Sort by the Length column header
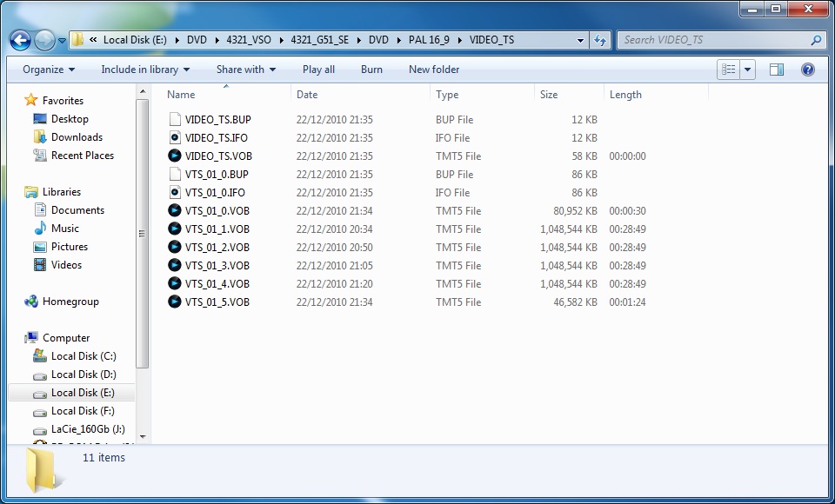This screenshot has width=835, height=504. pyautogui.click(x=625, y=95)
